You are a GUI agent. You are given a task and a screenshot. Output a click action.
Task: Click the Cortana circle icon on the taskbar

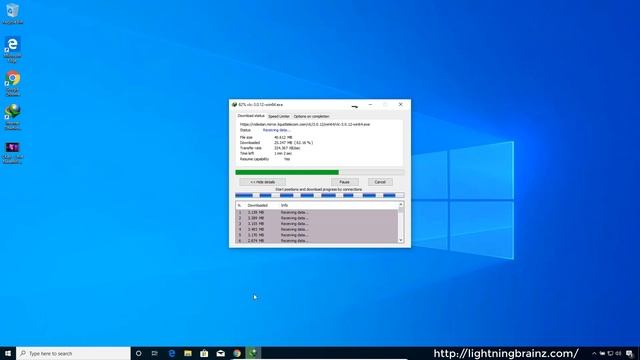click(138, 353)
